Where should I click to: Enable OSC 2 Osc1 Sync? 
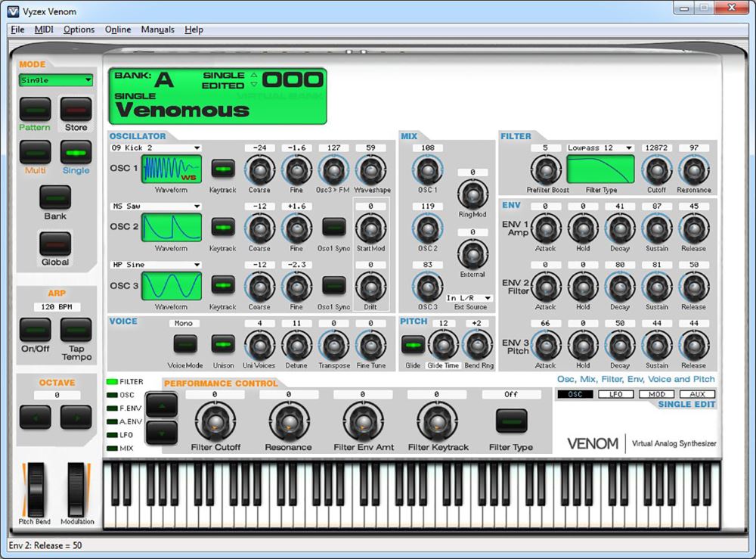point(333,227)
